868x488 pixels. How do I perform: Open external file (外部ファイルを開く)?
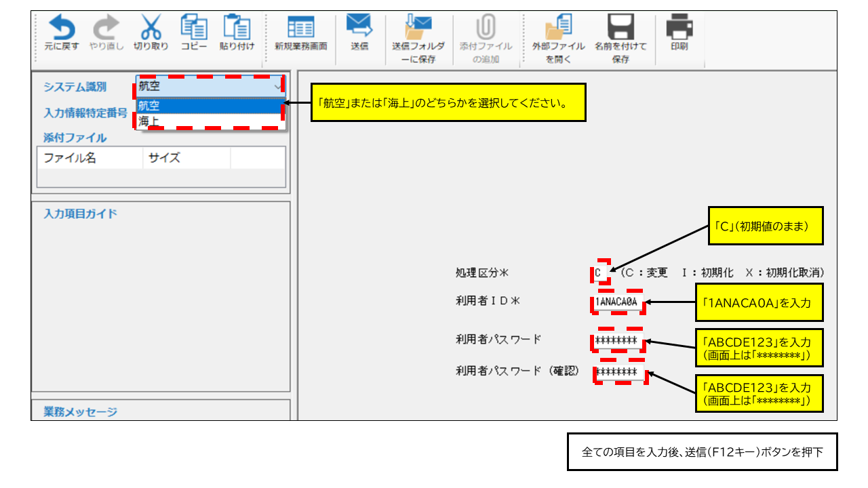(557, 28)
